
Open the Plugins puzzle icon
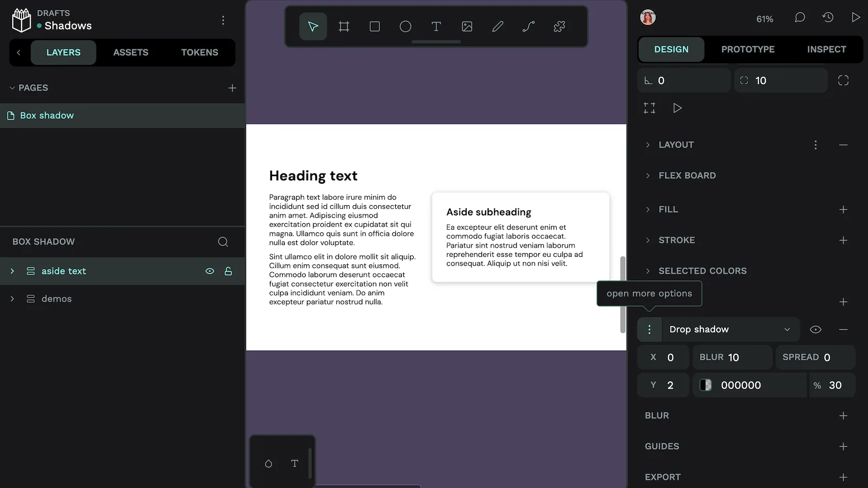pyautogui.click(x=559, y=27)
